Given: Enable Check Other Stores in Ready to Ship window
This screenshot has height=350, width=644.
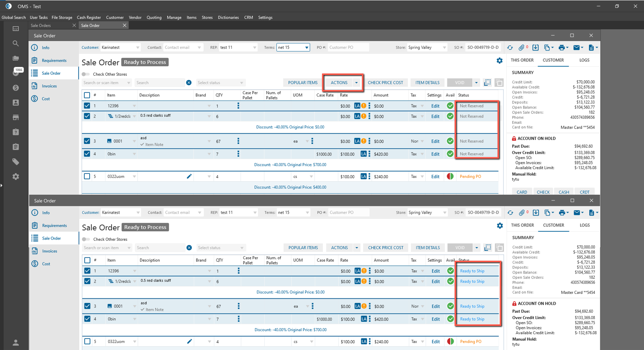Looking at the screenshot, I should point(86,239).
